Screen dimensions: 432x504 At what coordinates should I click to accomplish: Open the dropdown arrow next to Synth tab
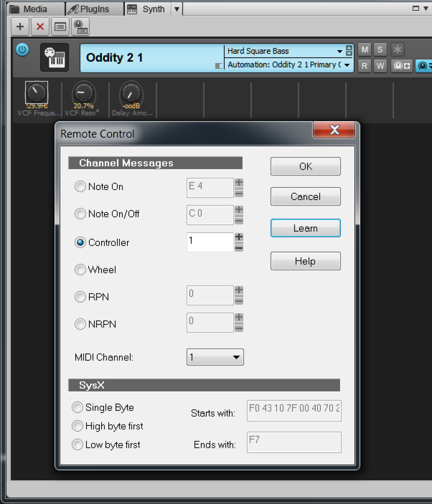[177, 9]
